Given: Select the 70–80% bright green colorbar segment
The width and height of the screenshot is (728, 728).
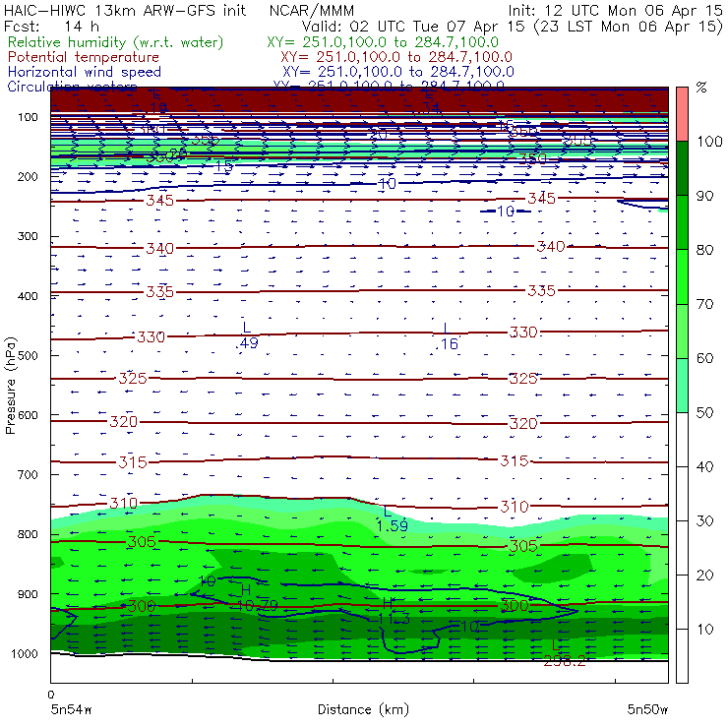Looking at the screenshot, I should pyautogui.click(x=682, y=276).
